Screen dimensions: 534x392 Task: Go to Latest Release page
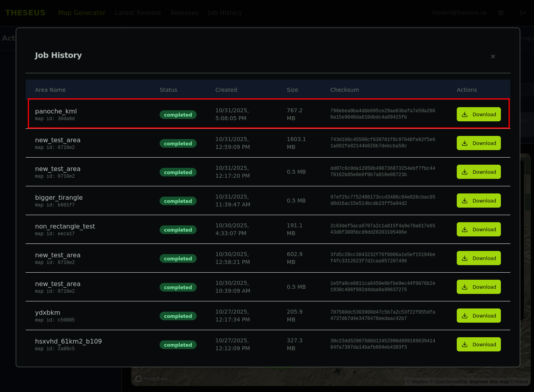[x=138, y=13]
